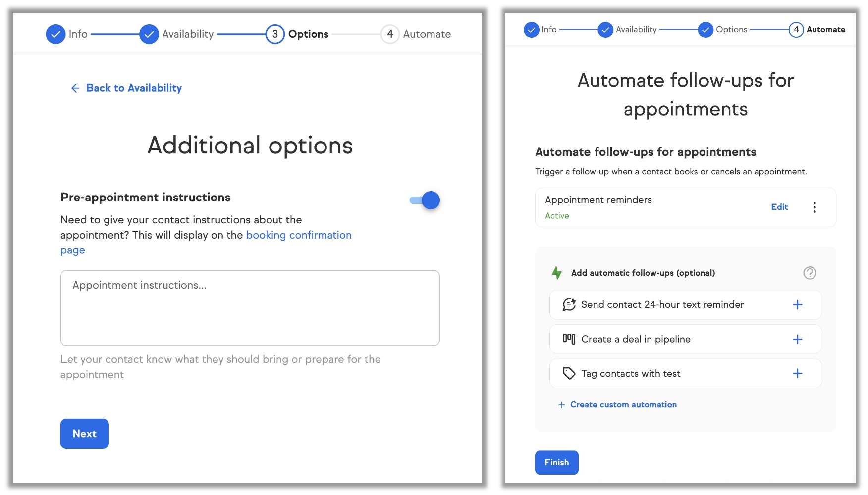
Task: Click the green lightning bolt icon
Action: coord(557,273)
